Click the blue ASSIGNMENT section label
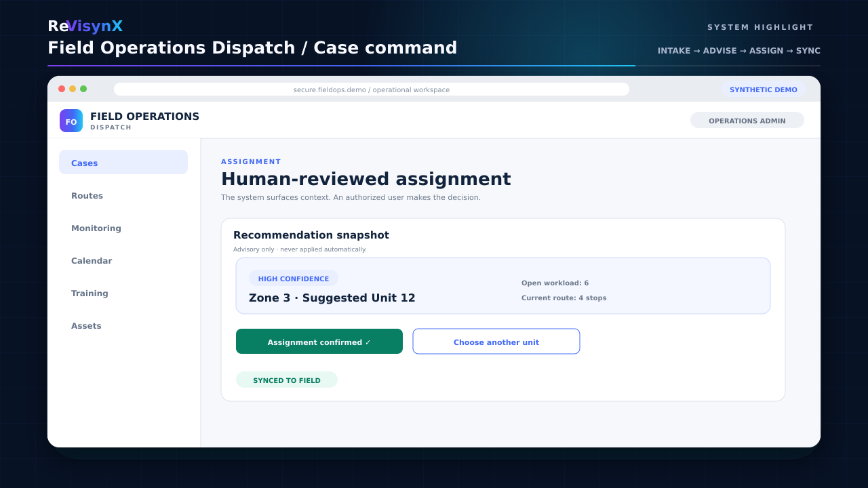The height and width of the screenshot is (488, 868). coord(251,161)
